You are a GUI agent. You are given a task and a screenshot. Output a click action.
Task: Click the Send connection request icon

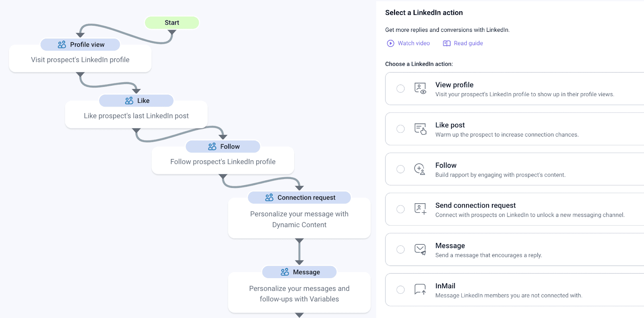tap(420, 209)
